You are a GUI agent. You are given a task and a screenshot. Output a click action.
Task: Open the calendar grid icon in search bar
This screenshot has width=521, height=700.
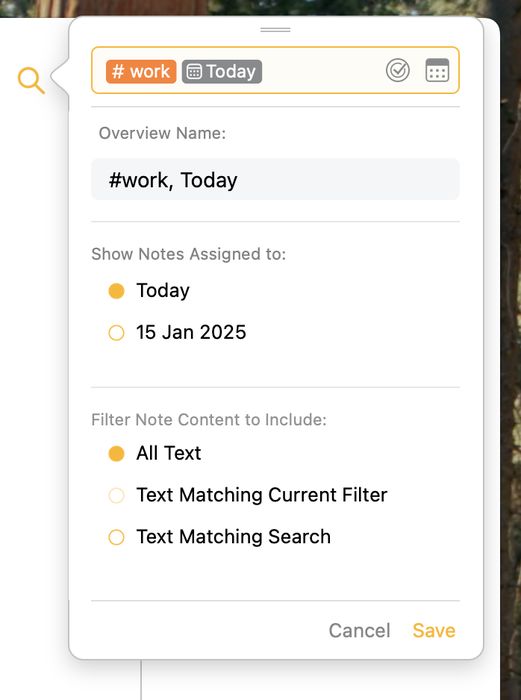[437, 70]
